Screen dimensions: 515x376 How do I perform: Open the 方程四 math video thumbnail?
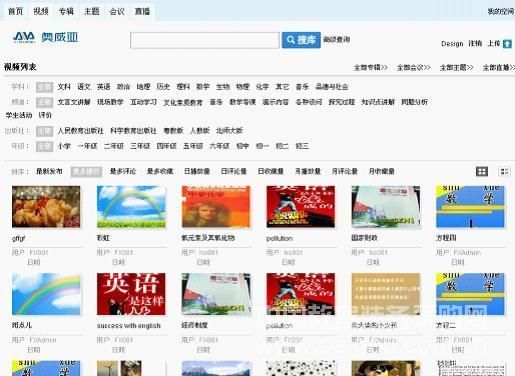coord(470,207)
